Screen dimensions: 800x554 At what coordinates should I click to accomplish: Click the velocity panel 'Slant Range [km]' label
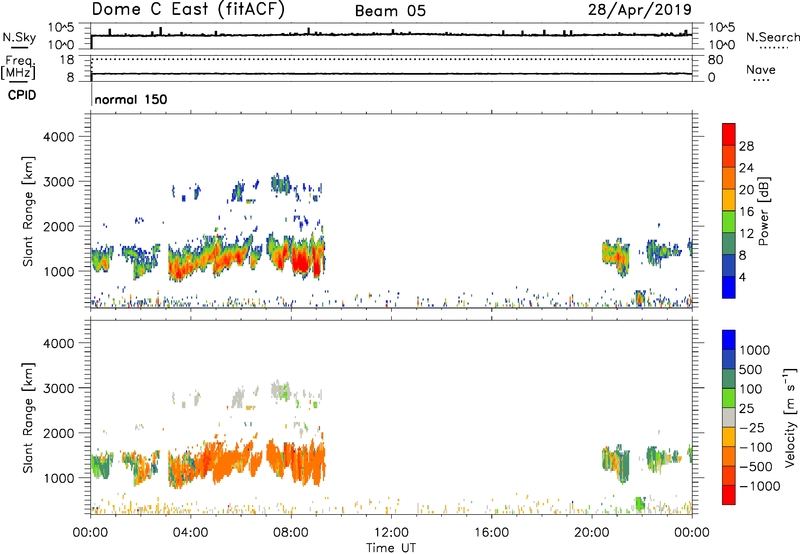click(28, 418)
